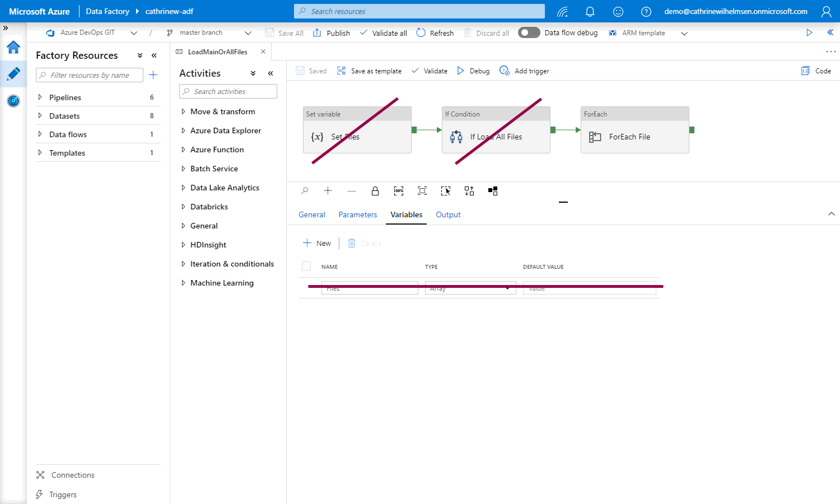
Task: Switch to the Output tab
Action: [x=448, y=215]
